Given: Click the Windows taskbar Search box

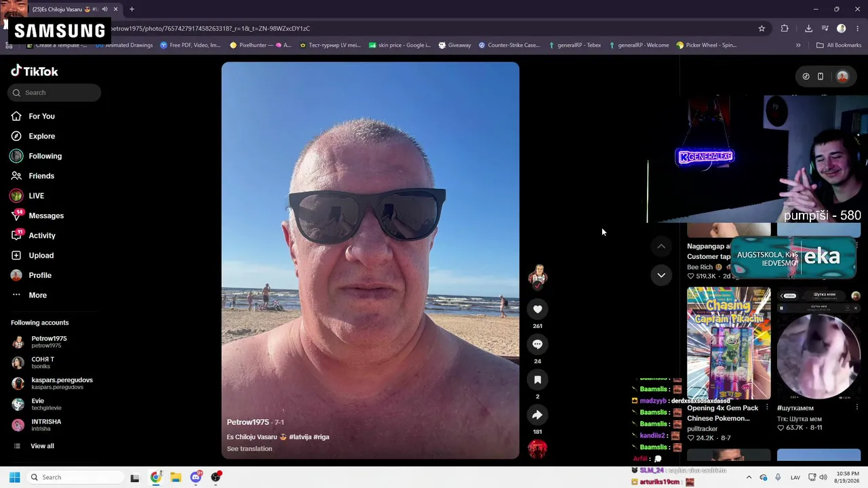Looking at the screenshot, I should (x=75, y=477).
